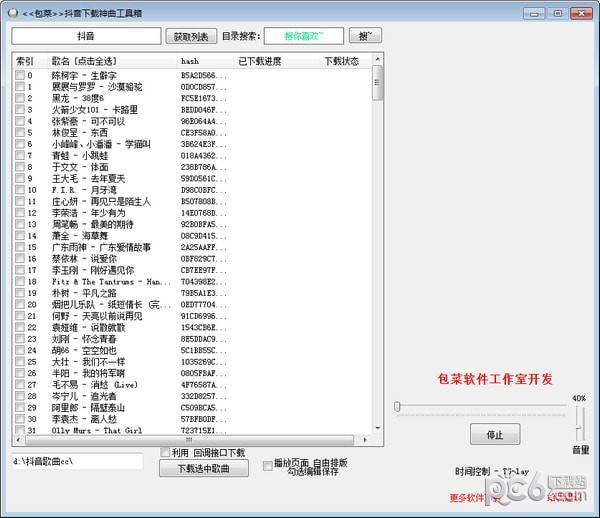Click the scroll-down arrow of the song list
The height and width of the screenshot is (518, 600).
tap(378, 428)
